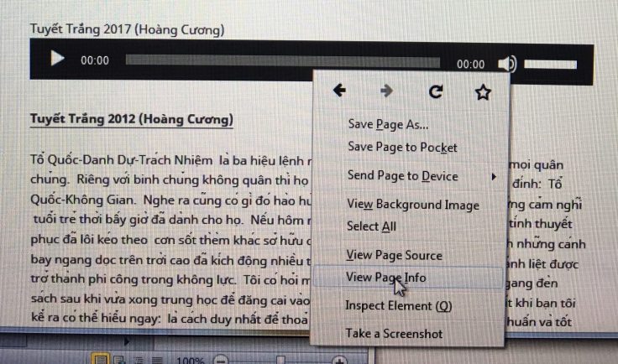The width and height of the screenshot is (618, 364).
Task: Click the Forward arrow in context menu
Action: pos(386,91)
